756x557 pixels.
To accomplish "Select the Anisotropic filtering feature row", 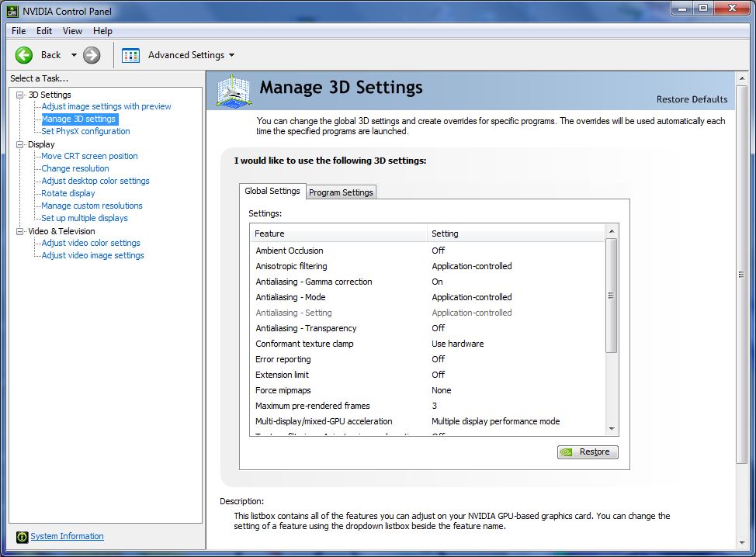I will (x=428, y=266).
